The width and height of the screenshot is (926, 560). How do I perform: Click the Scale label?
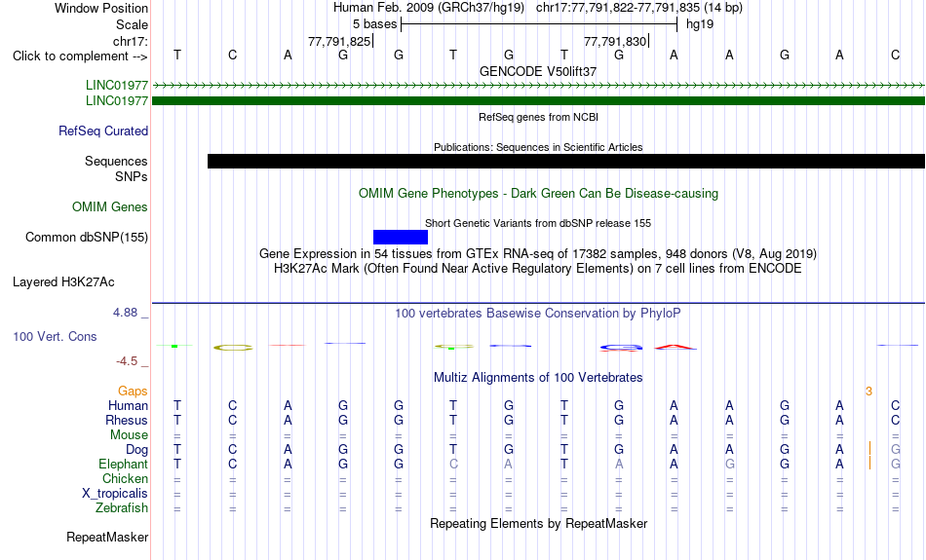[x=132, y=24]
